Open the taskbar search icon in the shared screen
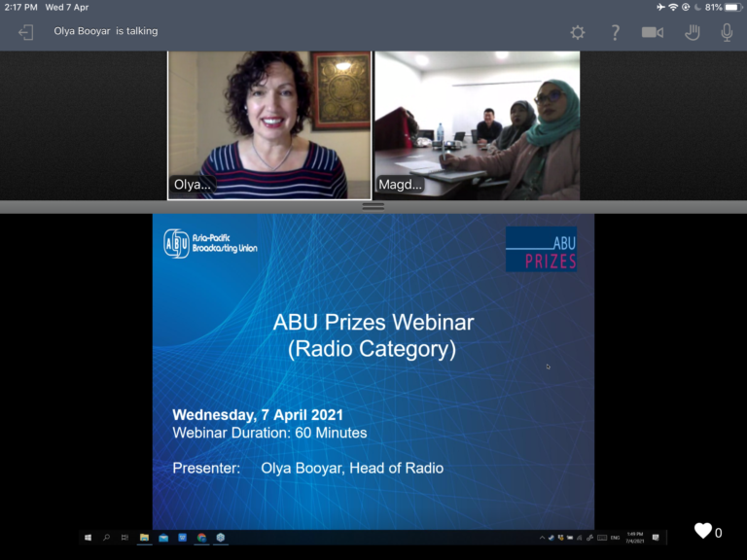This screenshot has height=560, width=747. tap(106, 538)
